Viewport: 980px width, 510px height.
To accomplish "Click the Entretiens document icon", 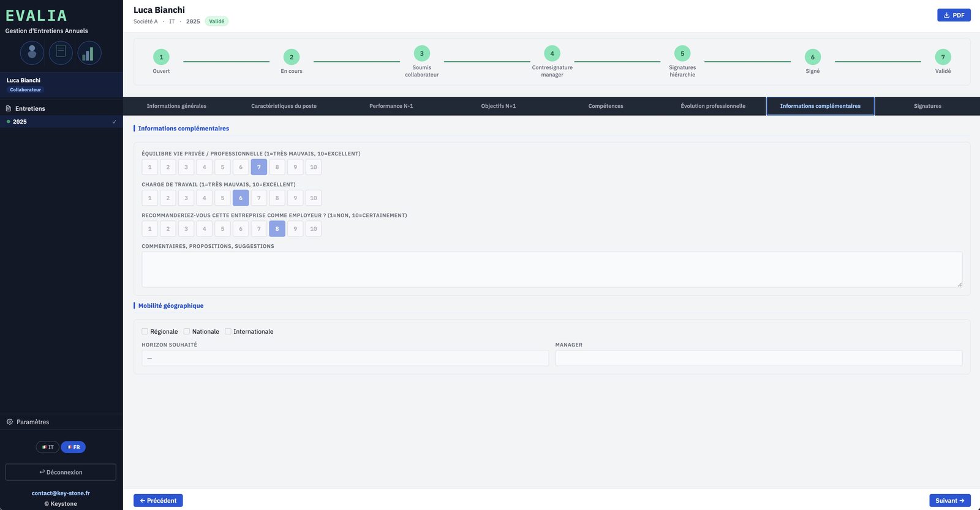I will pos(9,108).
